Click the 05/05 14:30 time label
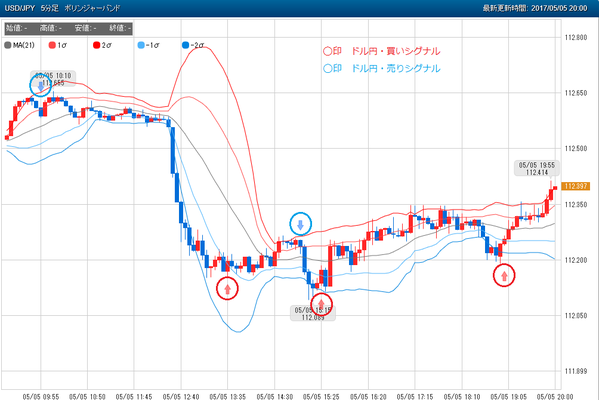 (274, 397)
